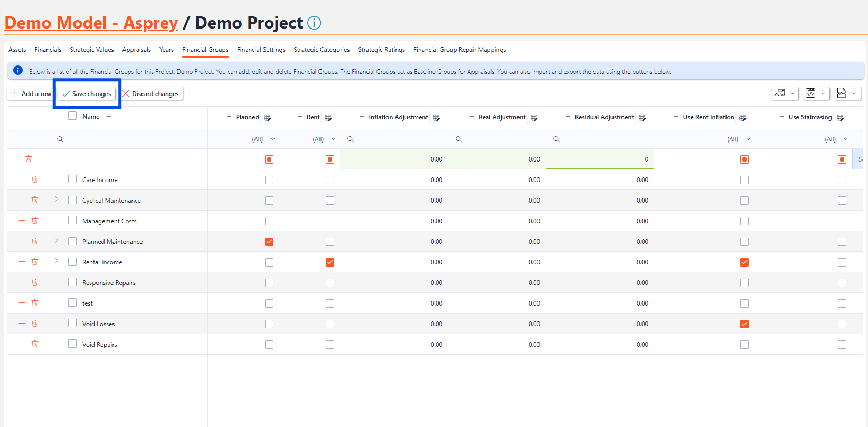Delete the Responsive Repairs row with trash icon
Viewport: 868px width, 427px height.
[35, 282]
